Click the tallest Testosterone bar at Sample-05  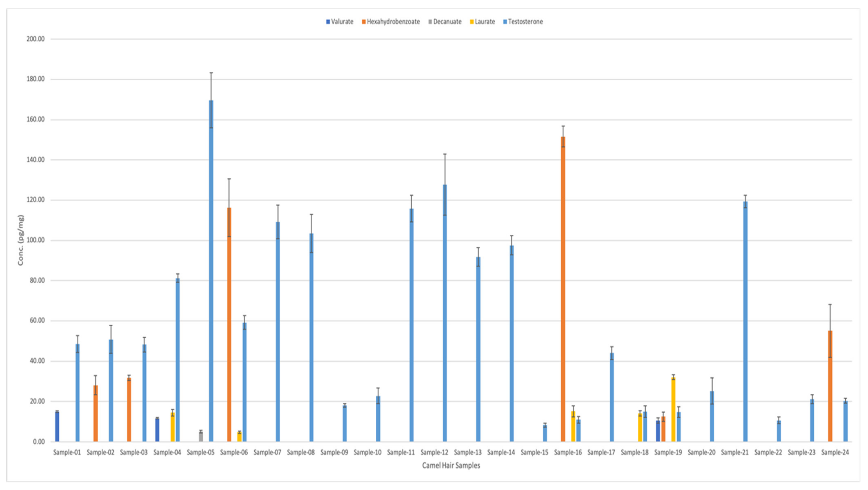211,269
